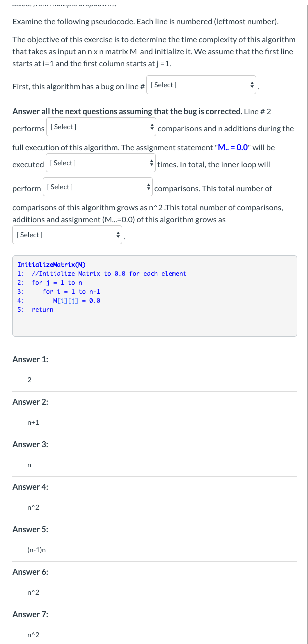The height and width of the screenshot is (644, 308).
Task: Click code line 1 comment text
Action: coord(109,274)
